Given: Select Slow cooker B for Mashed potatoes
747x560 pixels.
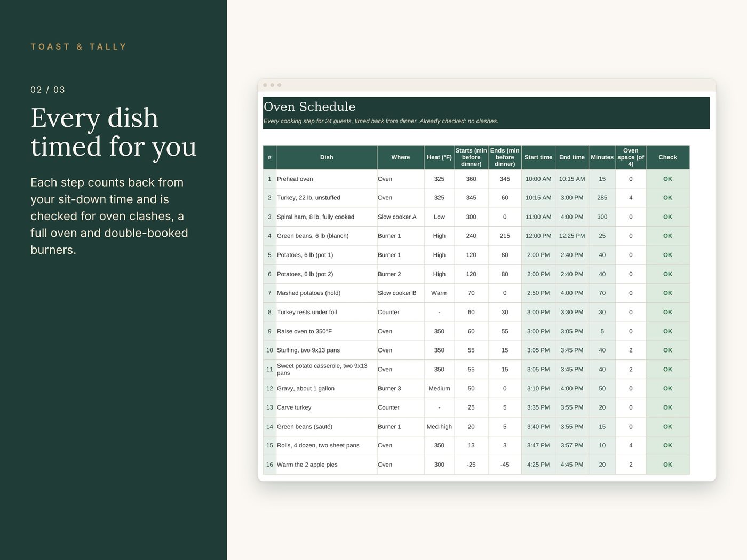Looking at the screenshot, I should coord(401,293).
